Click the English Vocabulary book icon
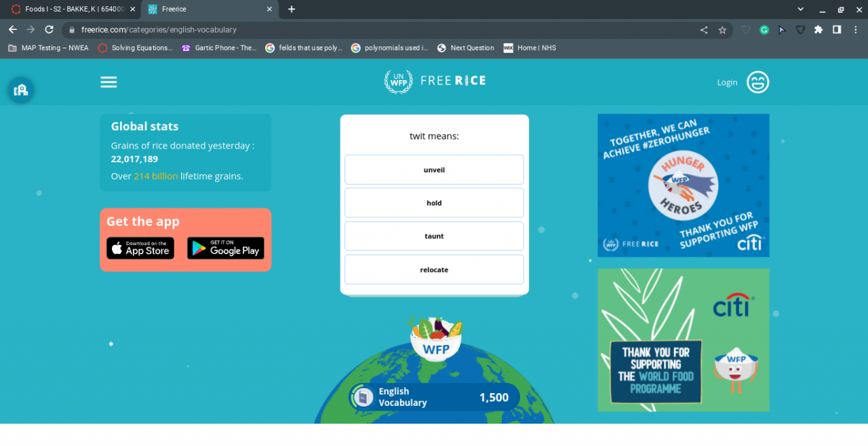 363,397
